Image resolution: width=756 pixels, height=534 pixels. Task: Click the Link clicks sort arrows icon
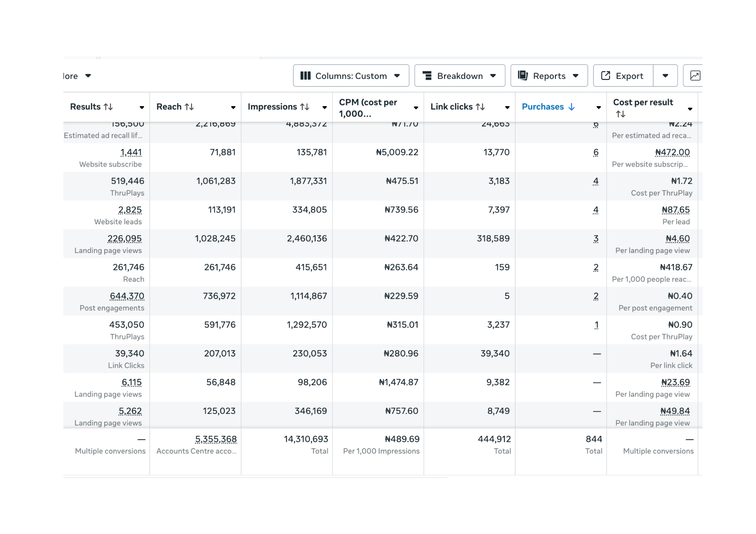[x=480, y=107]
